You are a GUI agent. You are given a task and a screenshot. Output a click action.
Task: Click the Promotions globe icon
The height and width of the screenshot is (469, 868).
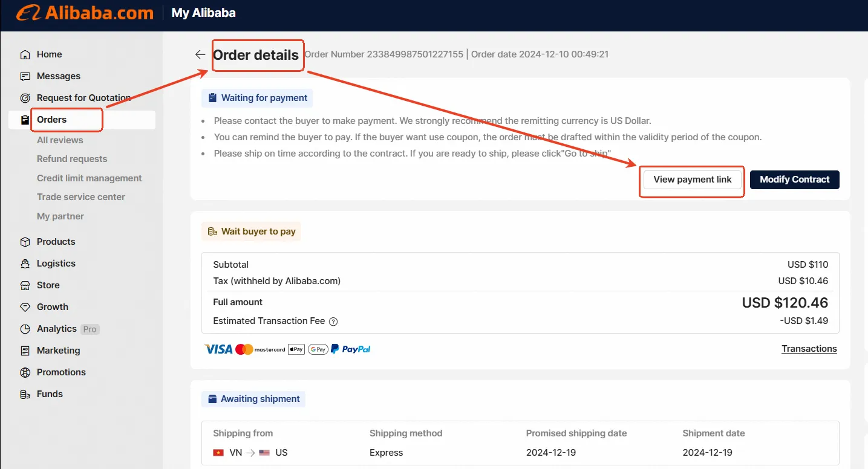[x=25, y=372]
